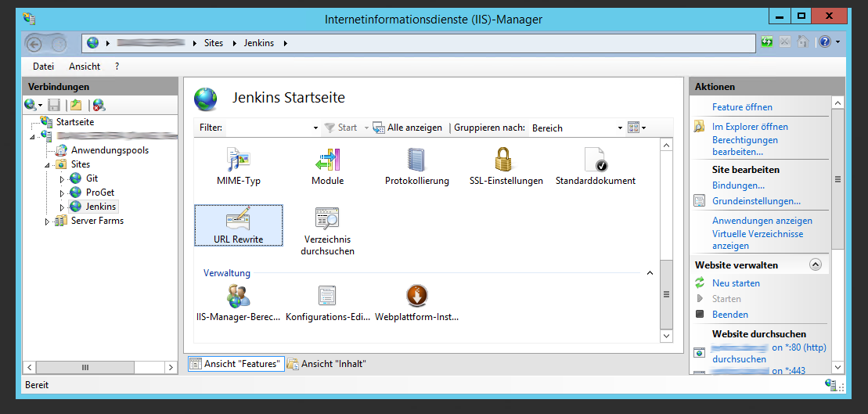This screenshot has width=868, height=414.
Task: Click the *:80 (http) durchsuchen link
Action: 769,353
